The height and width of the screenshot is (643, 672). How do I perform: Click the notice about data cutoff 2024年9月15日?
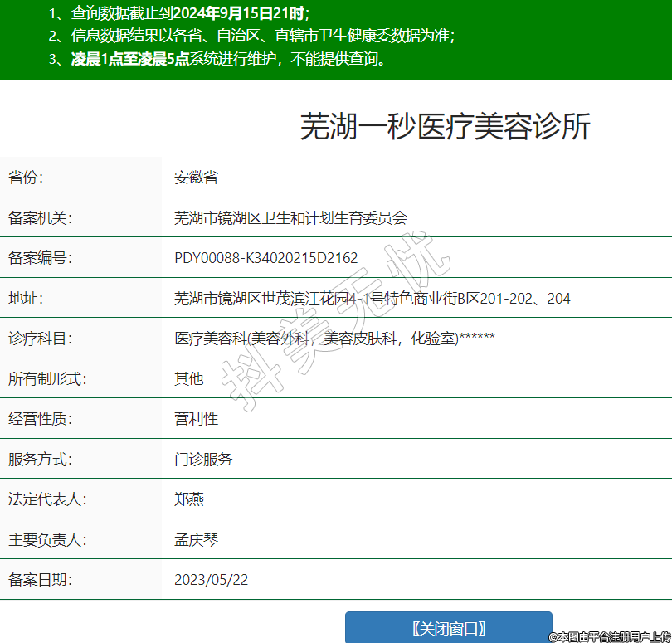[178, 13]
